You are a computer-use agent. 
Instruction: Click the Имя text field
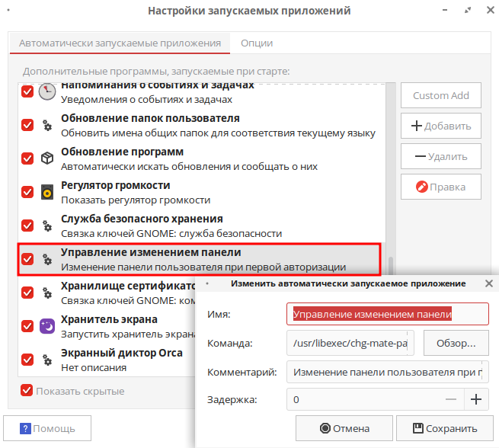(x=388, y=314)
